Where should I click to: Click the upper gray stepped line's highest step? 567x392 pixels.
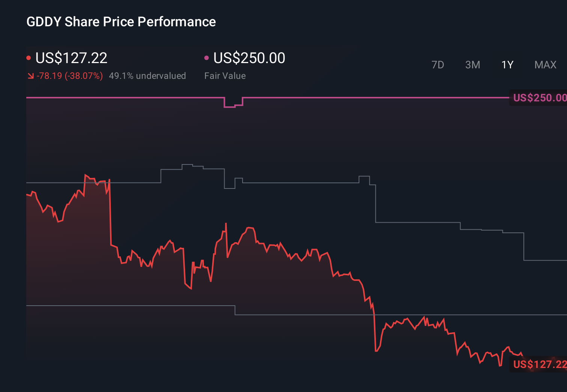(x=187, y=165)
